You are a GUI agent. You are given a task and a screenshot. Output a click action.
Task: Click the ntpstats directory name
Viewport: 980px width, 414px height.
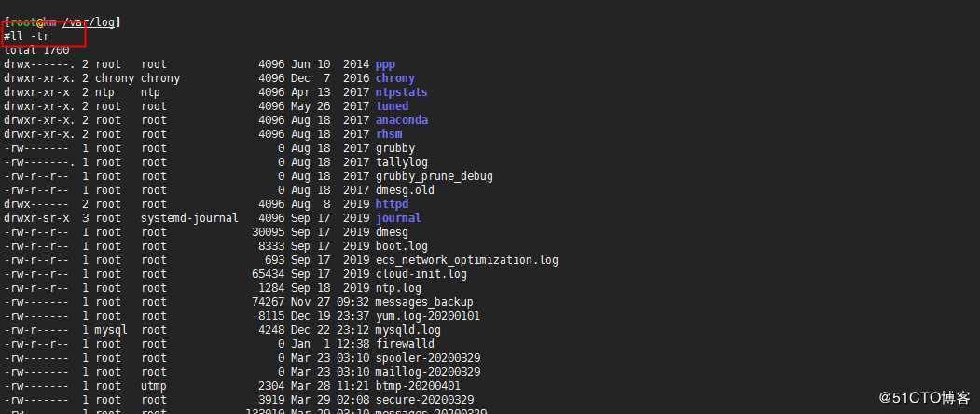tap(401, 92)
